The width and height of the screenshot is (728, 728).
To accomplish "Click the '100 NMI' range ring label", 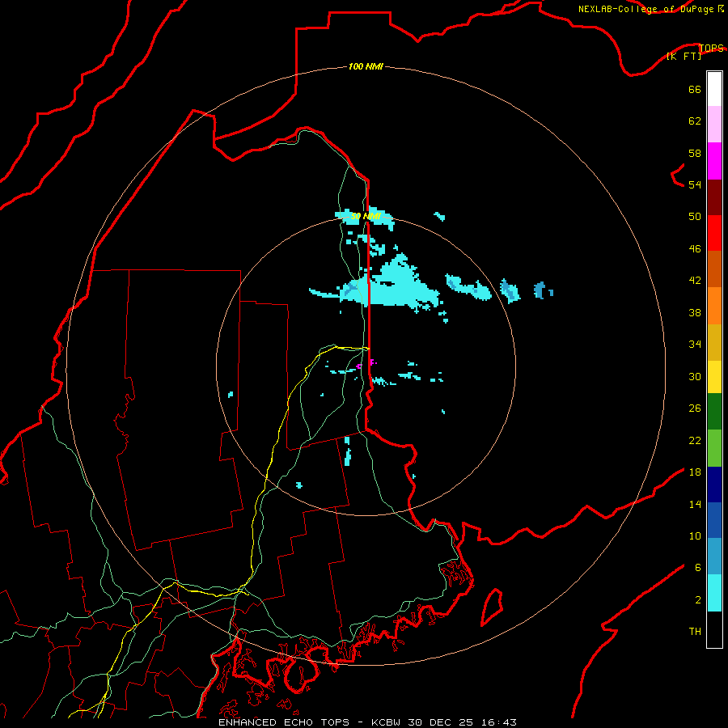I will point(366,66).
